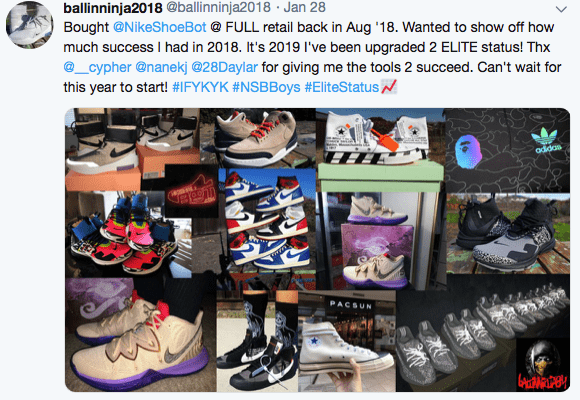Open the @NikeShoeBot mention
Viewport: 580px width, 400px height.
pos(159,27)
